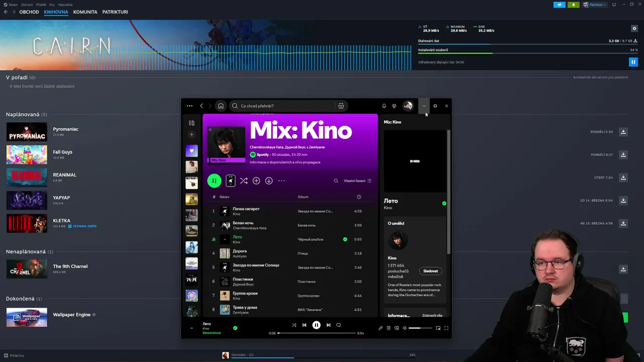Open Mix: Kino cover art
Image resolution: width=644 pixels, height=362 pixels.
point(226,145)
